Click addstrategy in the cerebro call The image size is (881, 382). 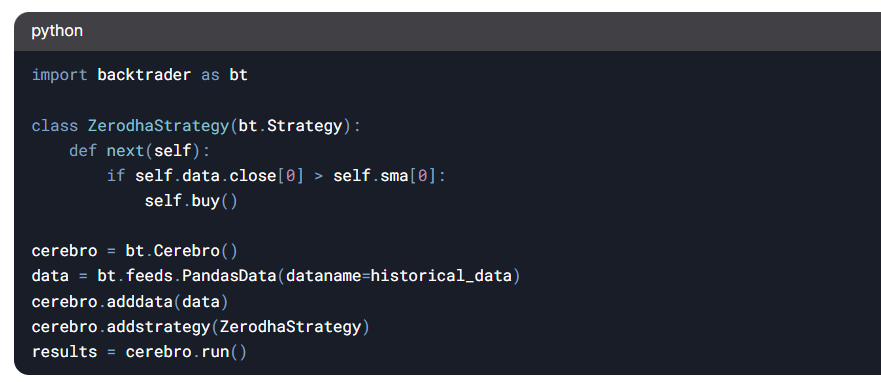pos(158,326)
